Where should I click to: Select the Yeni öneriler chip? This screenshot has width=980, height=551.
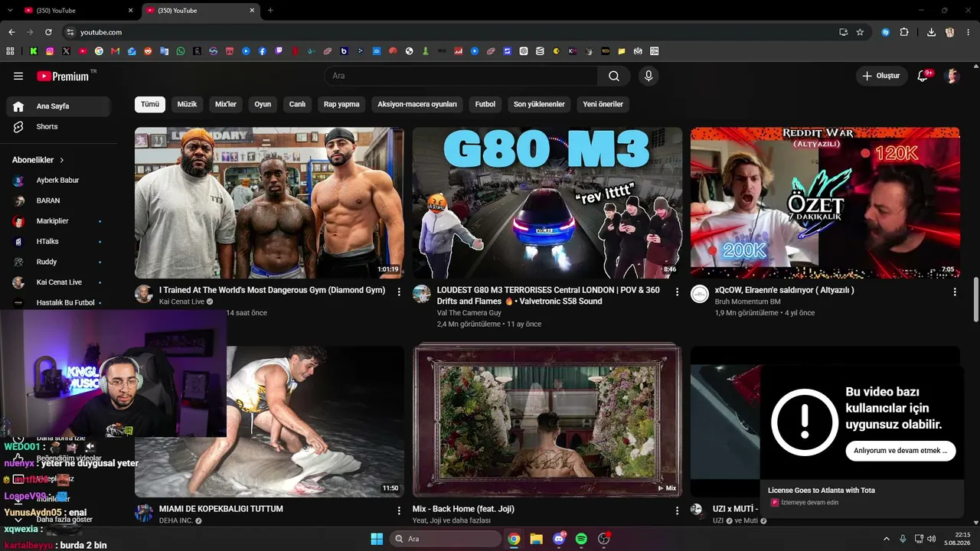coord(603,104)
